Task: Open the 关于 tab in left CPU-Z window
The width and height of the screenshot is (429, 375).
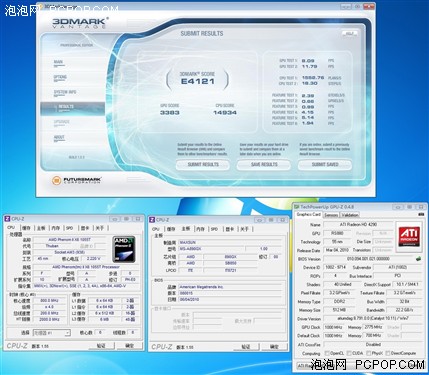Action: click(x=99, y=228)
